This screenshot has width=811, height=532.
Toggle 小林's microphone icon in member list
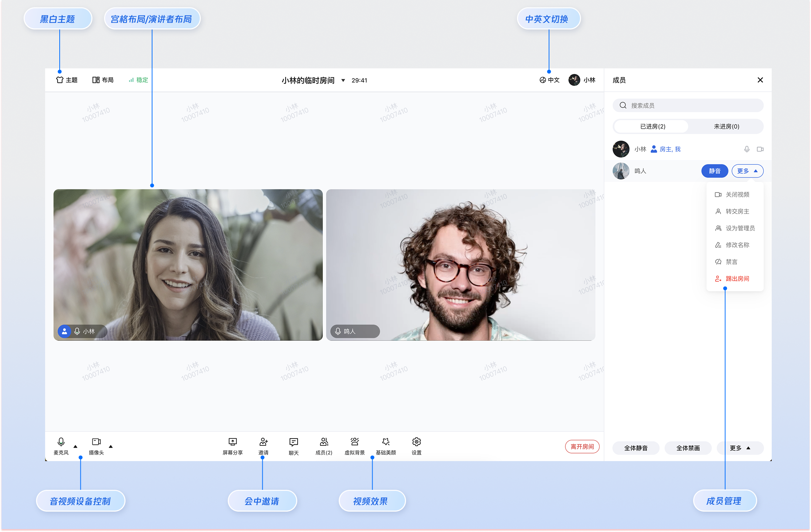point(747,149)
